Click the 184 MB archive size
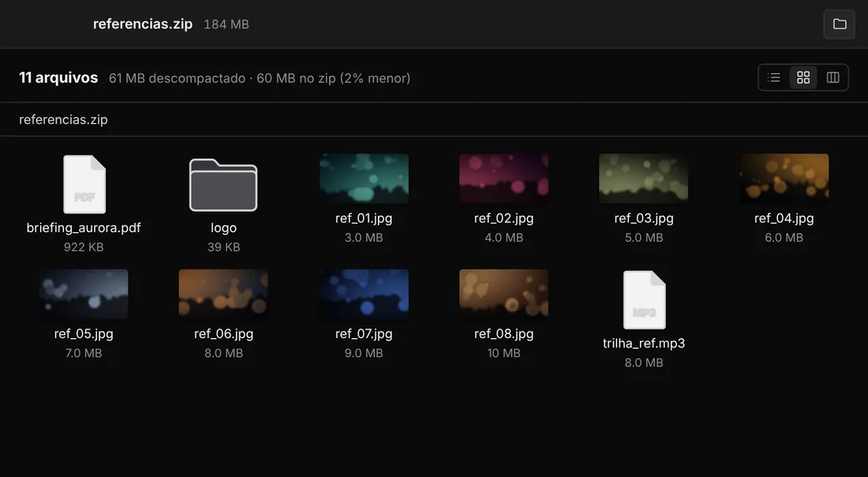Image resolution: width=868 pixels, height=477 pixels. [226, 24]
